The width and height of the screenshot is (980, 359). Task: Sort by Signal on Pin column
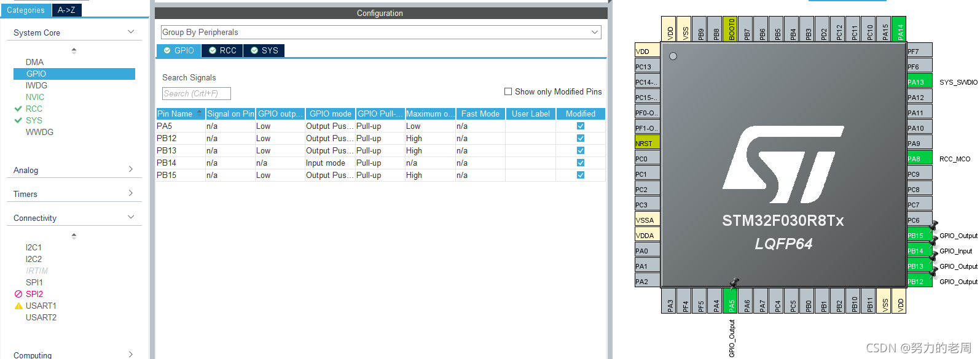point(230,114)
